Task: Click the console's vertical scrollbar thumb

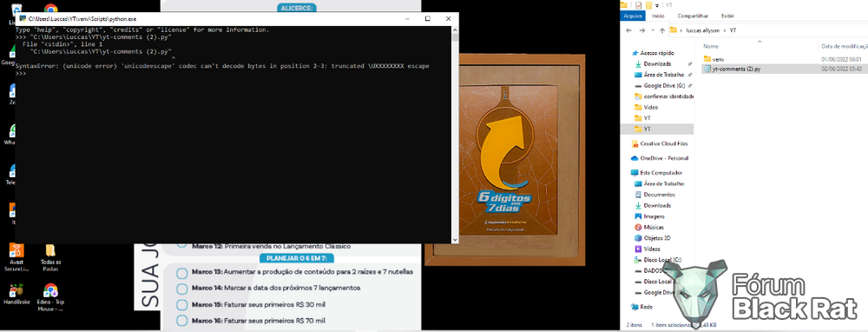Action: pyautogui.click(x=455, y=37)
